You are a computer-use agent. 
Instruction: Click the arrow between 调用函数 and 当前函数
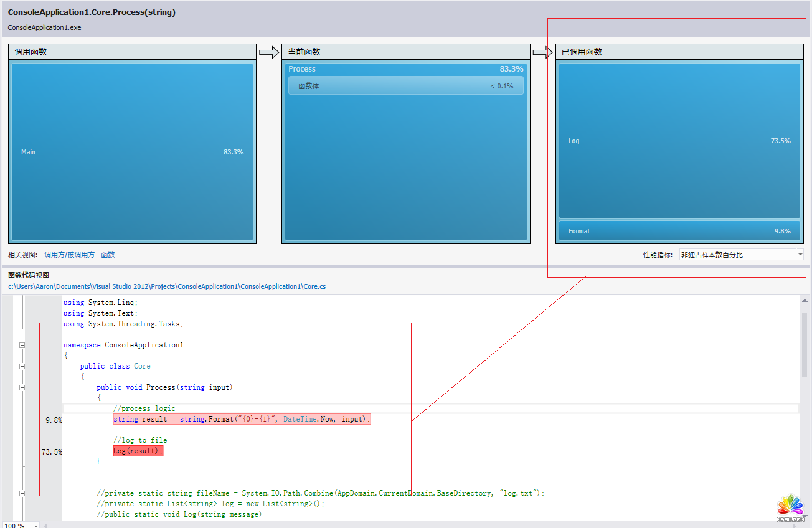tap(269, 52)
